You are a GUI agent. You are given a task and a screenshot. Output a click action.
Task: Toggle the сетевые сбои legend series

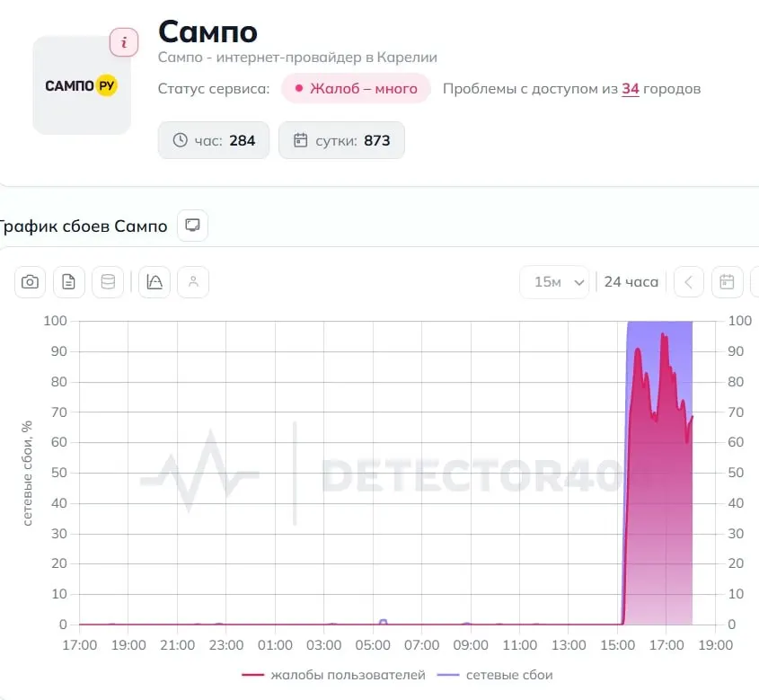[x=495, y=675]
